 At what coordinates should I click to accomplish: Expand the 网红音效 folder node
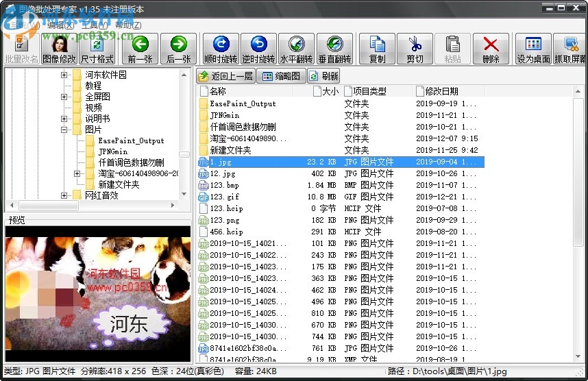pos(64,195)
